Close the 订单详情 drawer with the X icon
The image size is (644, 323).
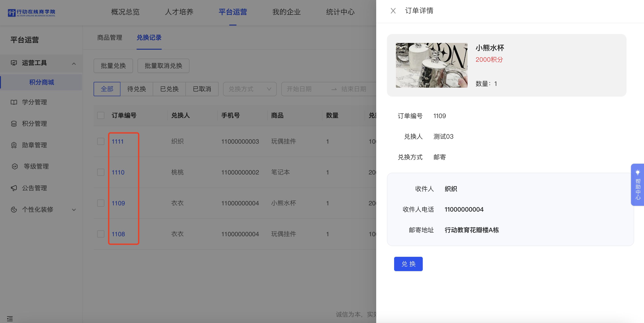click(393, 11)
